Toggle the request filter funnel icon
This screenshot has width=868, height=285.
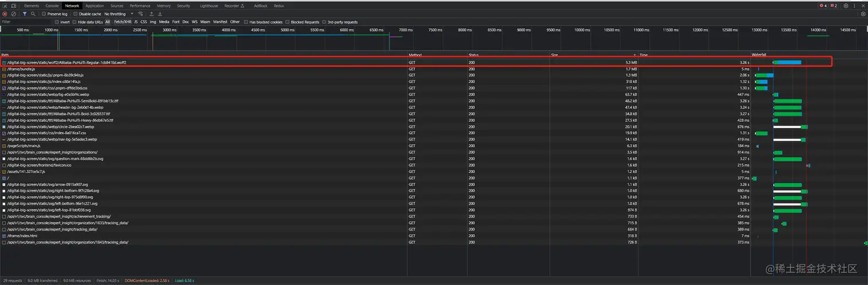pyautogui.click(x=25, y=14)
